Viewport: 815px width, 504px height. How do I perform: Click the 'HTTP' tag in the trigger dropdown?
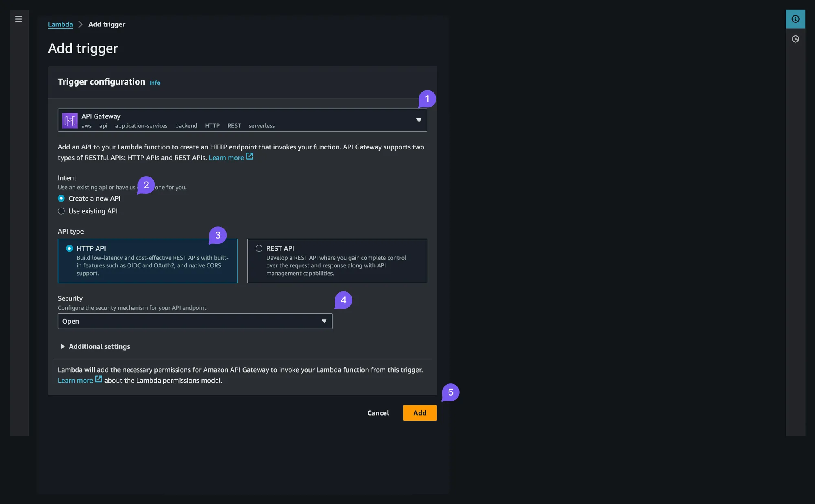(212, 126)
